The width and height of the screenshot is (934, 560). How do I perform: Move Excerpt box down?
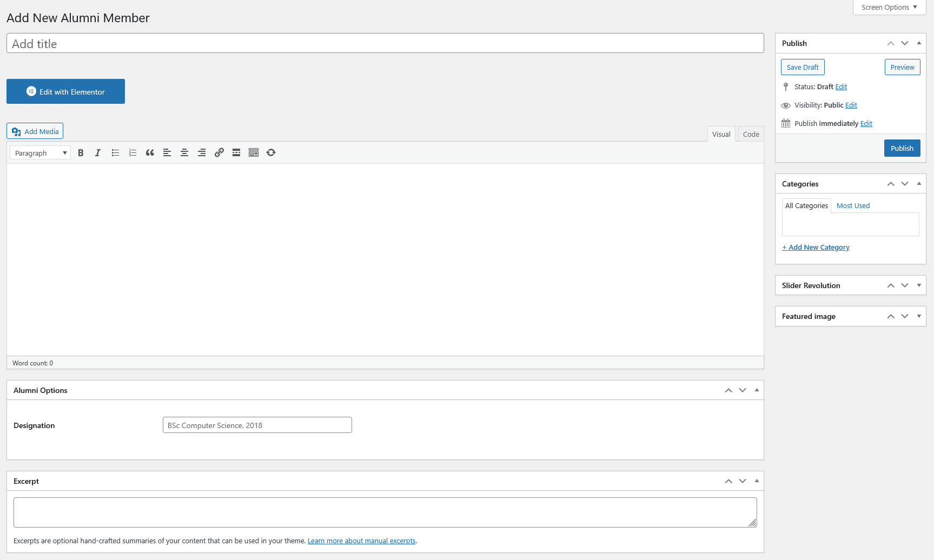(x=743, y=481)
